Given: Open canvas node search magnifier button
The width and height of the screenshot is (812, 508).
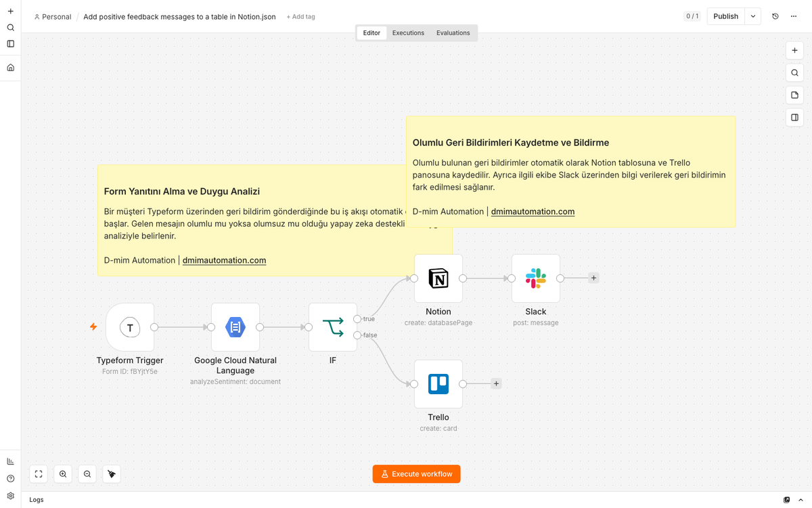Looking at the screenshot, I should click(x=795, y=72).
